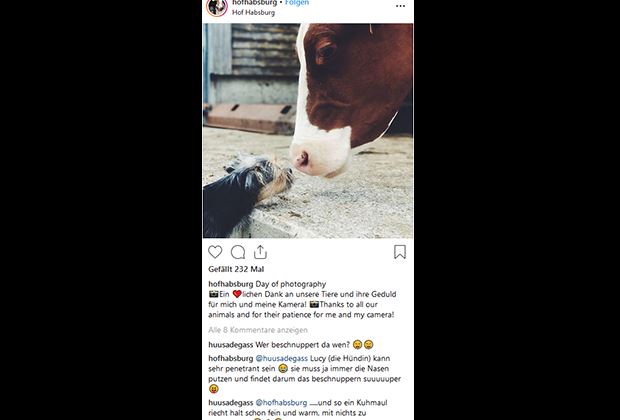
Task: Open the cow and dog photo
Action: point(308,130)
